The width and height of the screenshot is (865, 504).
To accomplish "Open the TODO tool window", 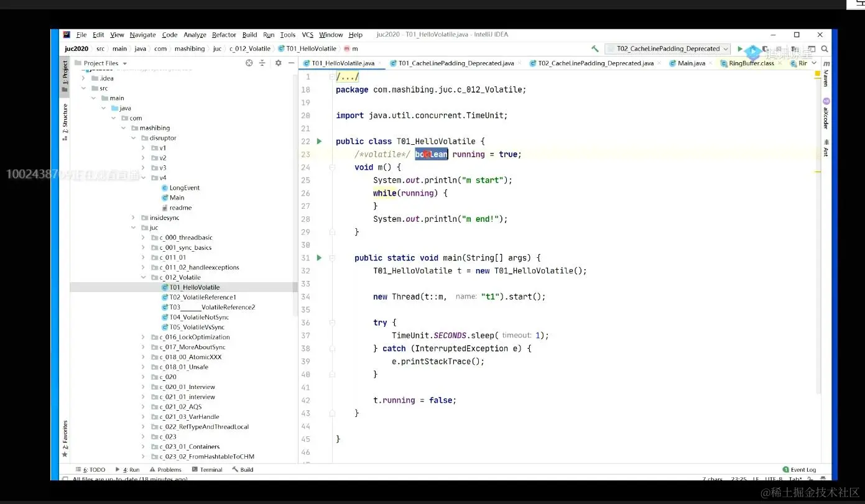I will click(90, 470).
